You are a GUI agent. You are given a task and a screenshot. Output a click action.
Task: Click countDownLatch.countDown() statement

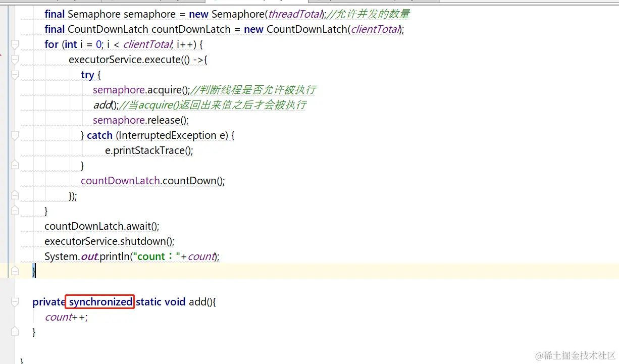pyautogui.click(x=153, y=181)
